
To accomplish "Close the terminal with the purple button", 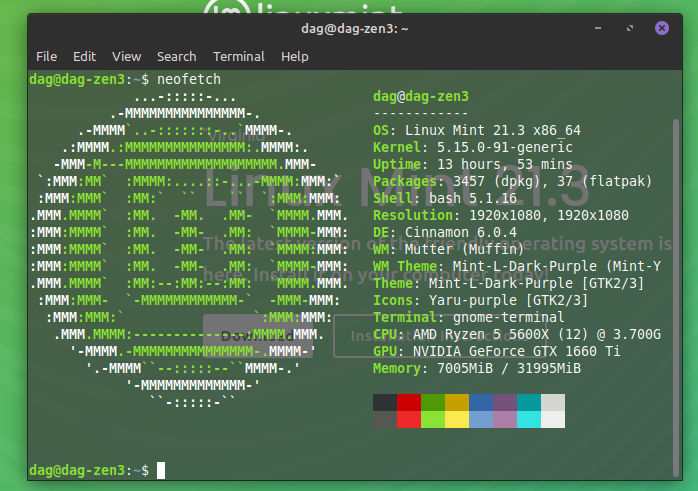I will pyautogui.click(x=662, y=29).
